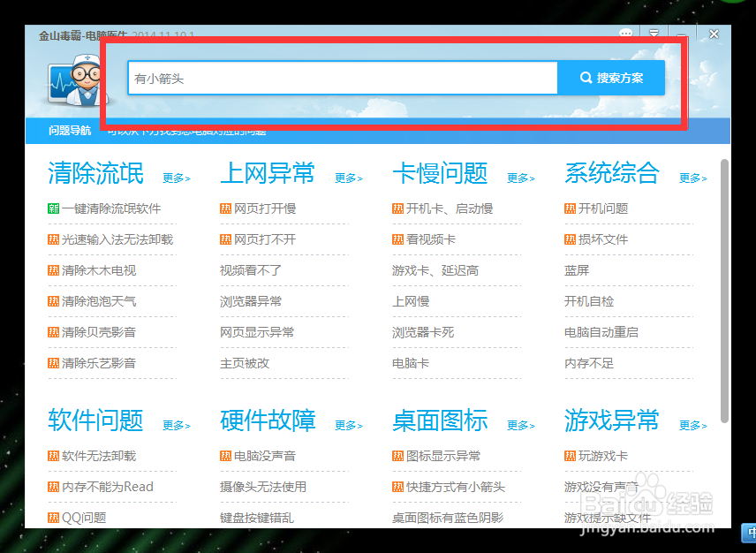This screenshot has width=756, height=553.
Task: Click hot badge beside 开机问题
Action: (570, 208)
